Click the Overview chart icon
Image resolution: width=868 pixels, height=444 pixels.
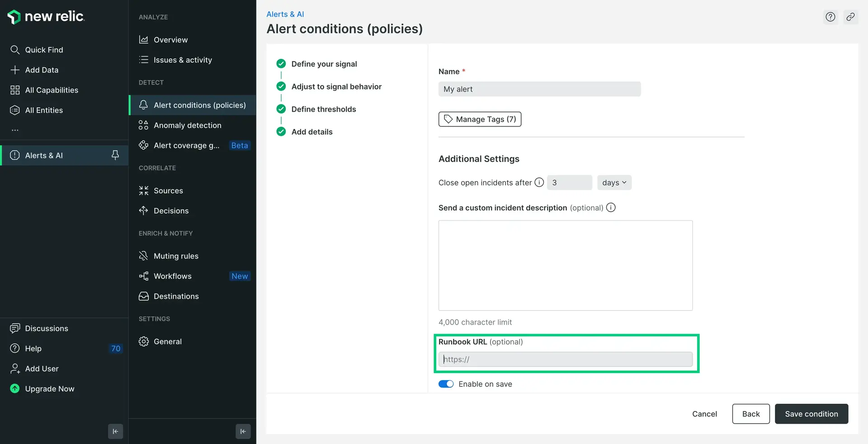click(x=144, y=39)
